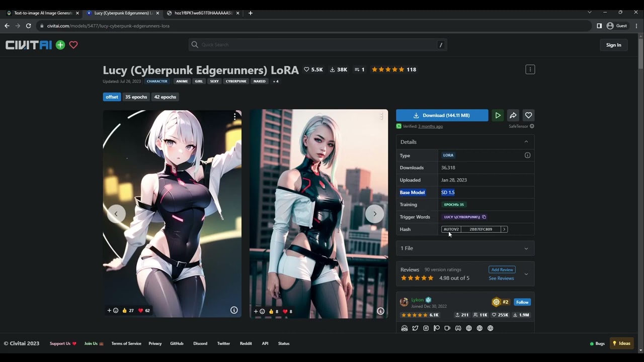Select the 42 epochs version tab

point(165,97)
